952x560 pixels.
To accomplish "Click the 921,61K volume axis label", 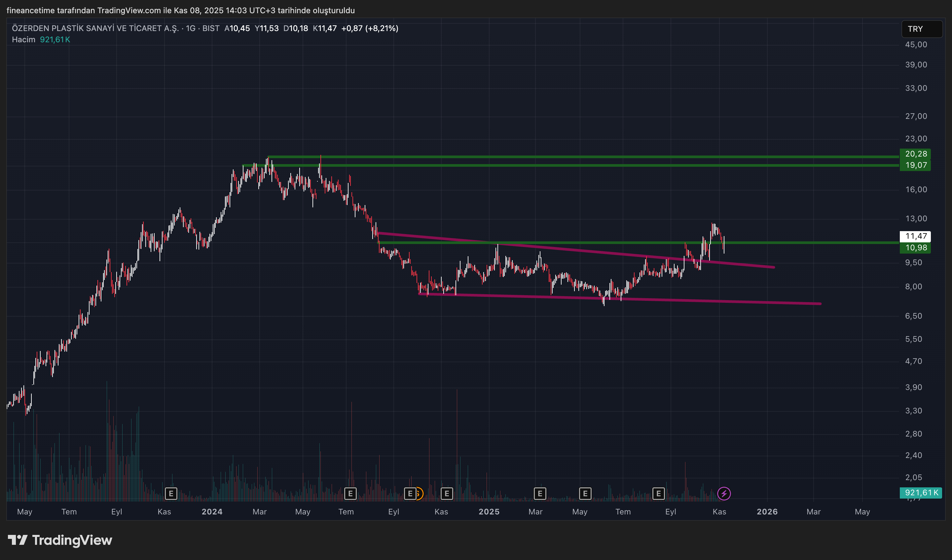I will (921, 492).
